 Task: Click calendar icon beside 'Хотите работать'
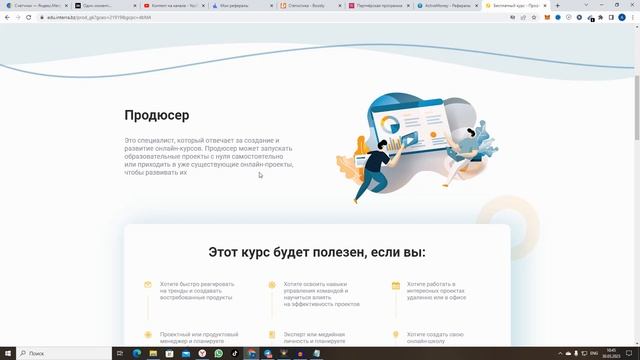click(x=396, y=285)
